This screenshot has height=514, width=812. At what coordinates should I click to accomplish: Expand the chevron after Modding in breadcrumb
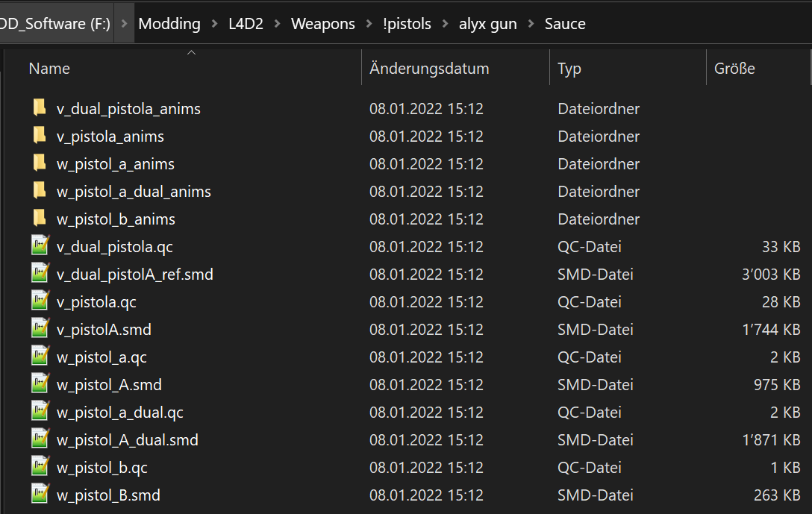pyautogui.click(x=215, y=24)
